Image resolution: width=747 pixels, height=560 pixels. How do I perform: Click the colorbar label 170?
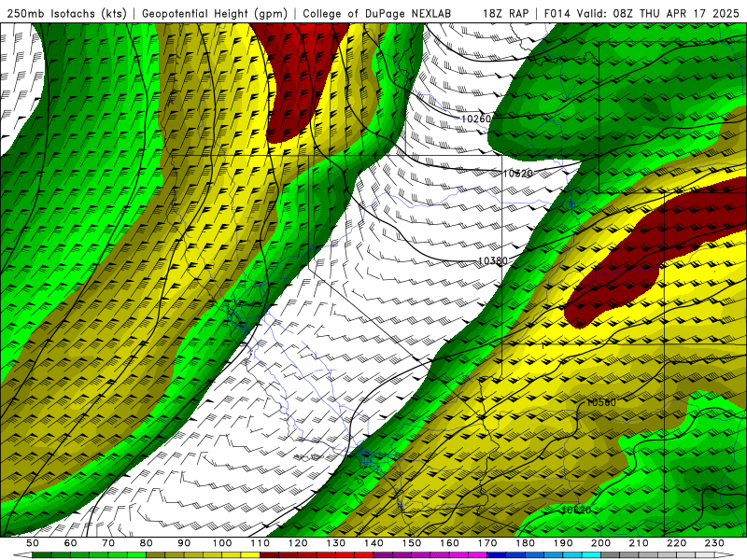pos(487,543)
